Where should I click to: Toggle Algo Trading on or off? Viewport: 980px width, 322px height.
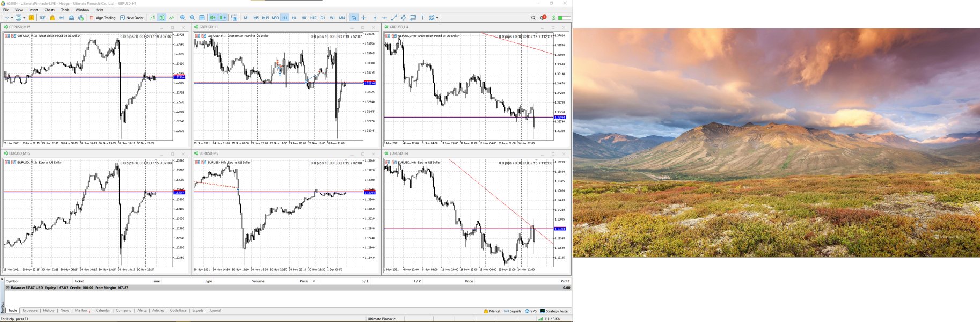pos(103,18)
